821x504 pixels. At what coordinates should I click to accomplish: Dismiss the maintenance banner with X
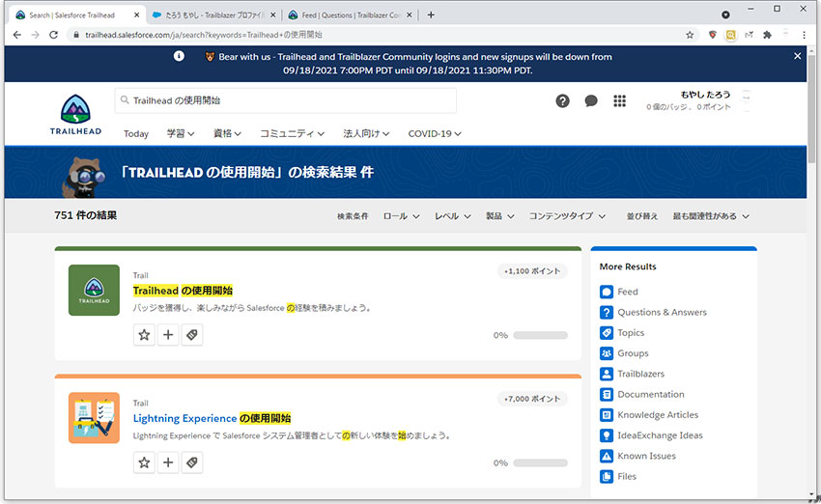click(797, 56)
